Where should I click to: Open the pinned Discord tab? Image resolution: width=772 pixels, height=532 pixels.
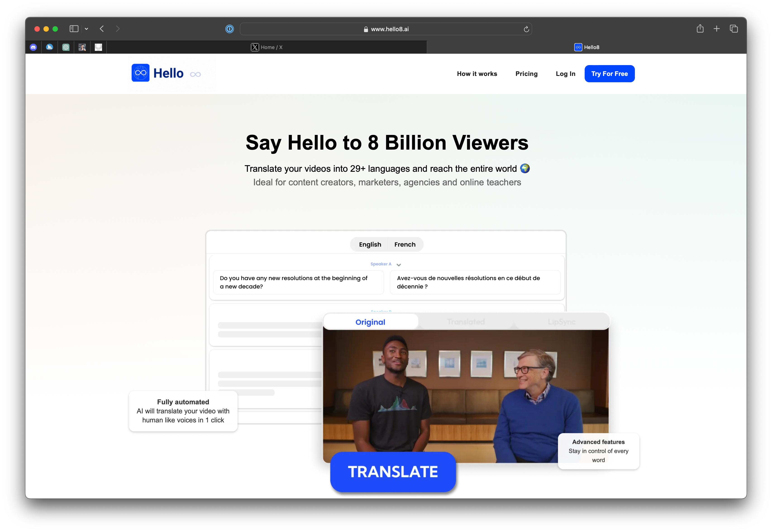33,47
